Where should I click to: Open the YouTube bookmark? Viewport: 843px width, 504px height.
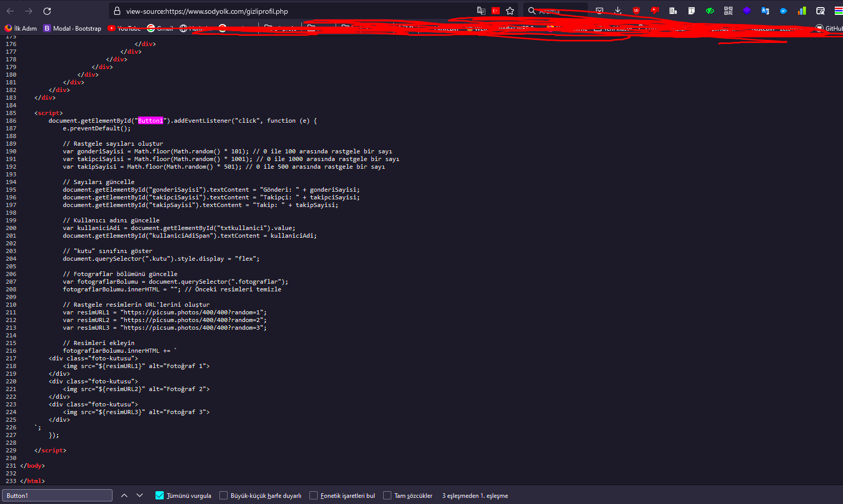(124, 29)
